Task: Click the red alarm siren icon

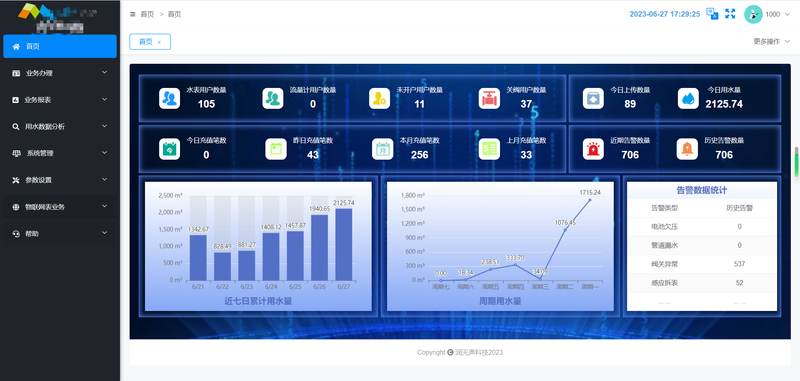Action: (593, 149)
